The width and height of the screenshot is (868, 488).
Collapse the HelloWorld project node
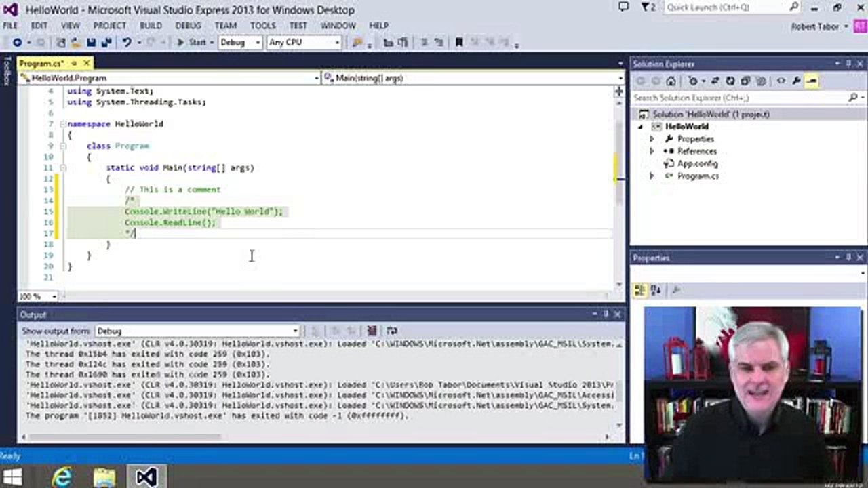click(640, 127)
